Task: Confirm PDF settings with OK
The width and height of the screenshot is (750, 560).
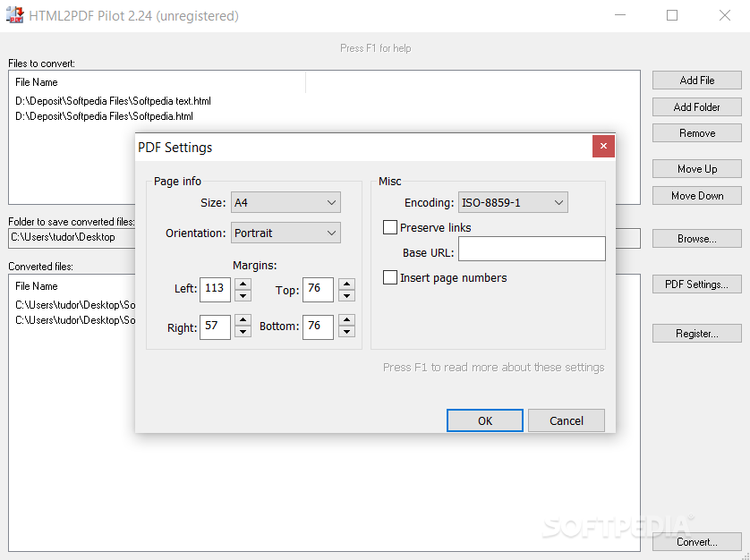Action: [484, 420]
